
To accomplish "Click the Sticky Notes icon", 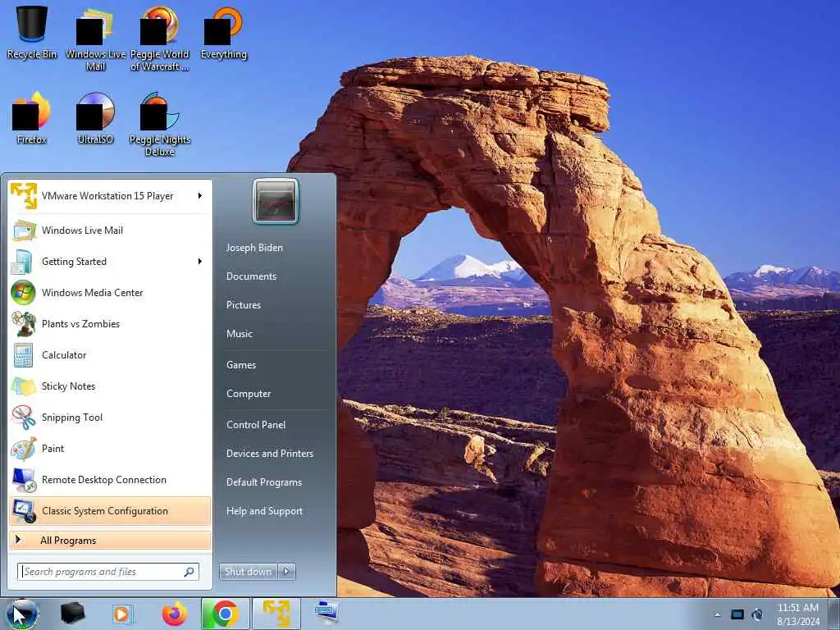I will click(24, 386).
